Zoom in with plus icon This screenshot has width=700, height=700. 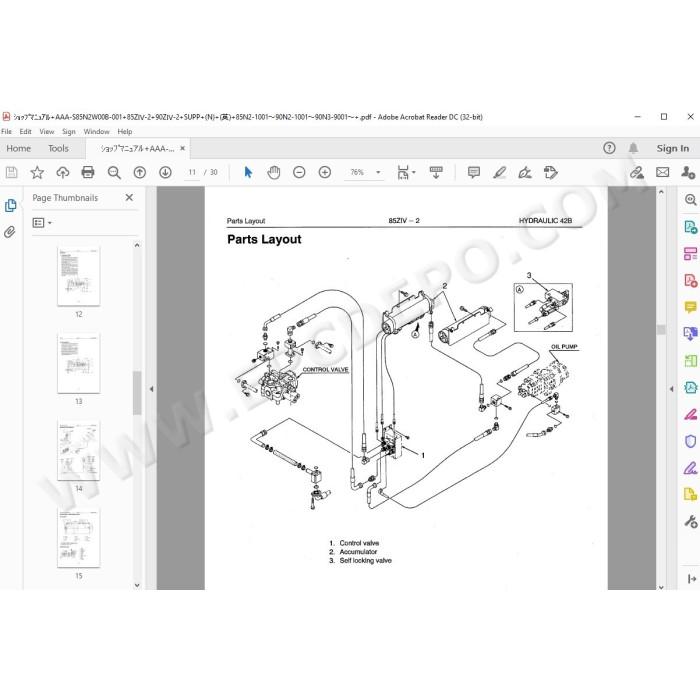click(x=325, y=172)
